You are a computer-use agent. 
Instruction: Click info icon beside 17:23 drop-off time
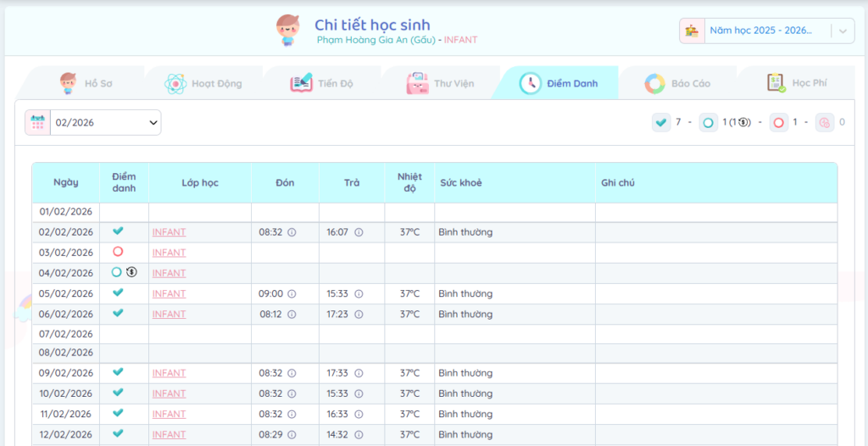tap(359, 315)
